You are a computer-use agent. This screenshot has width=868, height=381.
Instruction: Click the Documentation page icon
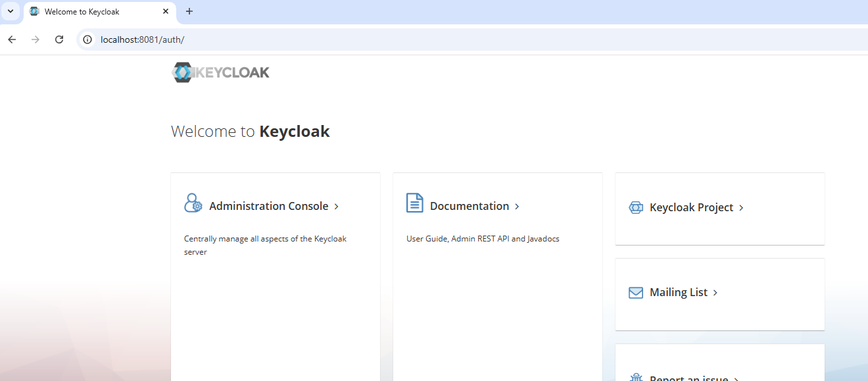[414, 203]
